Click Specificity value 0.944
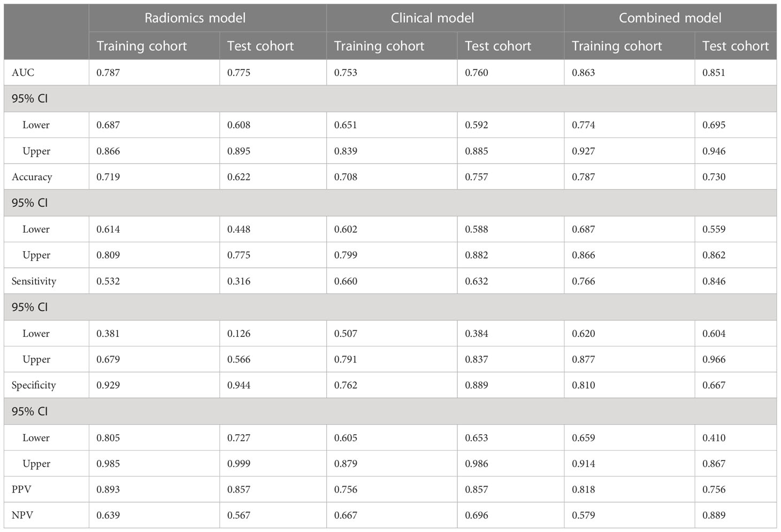The image size is (781, 532). click(239, 385)
